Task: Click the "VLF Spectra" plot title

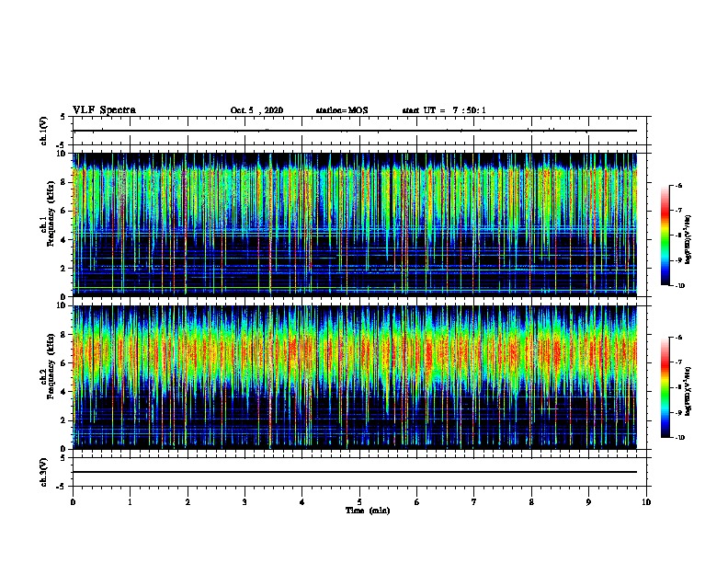Action: point(104,110)
